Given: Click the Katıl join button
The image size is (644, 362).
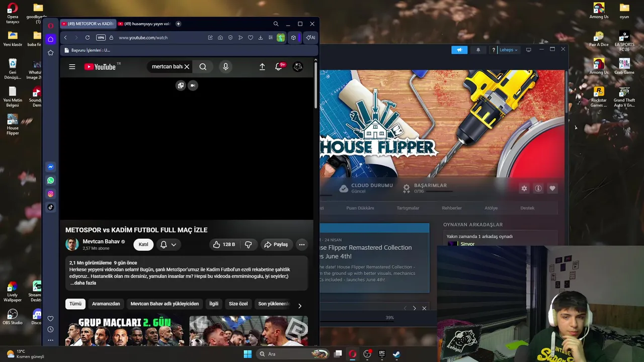Looking at the screenshot, I should point(143,244).
